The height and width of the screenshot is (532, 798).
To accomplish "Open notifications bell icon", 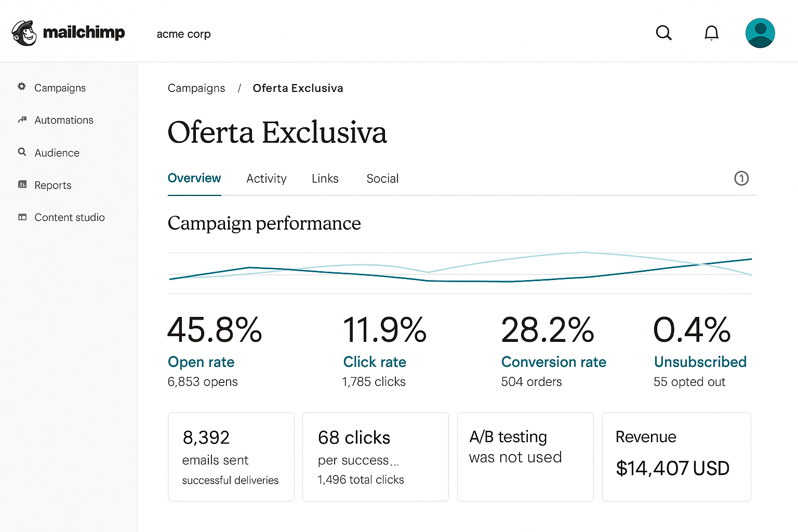I will (x=711, y=33).
